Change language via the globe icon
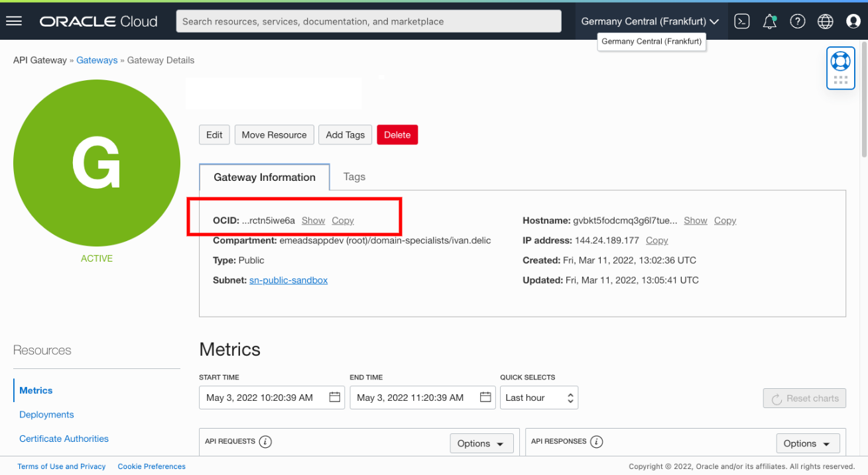Screen dimensions: 868x475 pyautogui.click(x=825, y=21)
